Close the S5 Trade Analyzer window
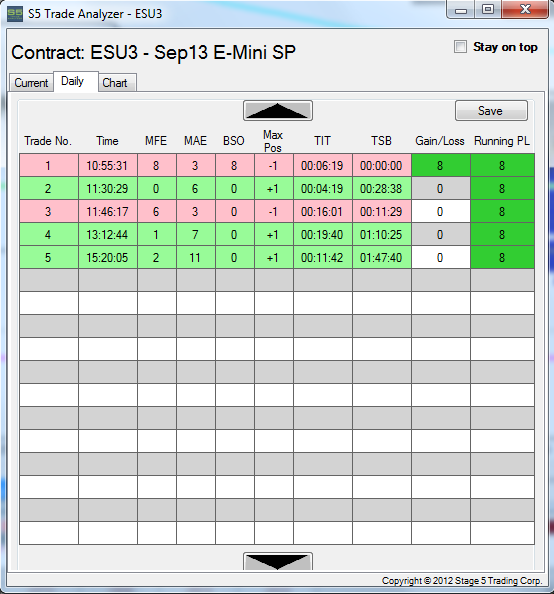The height and width of the screenshot is (594, 554). 525,9
